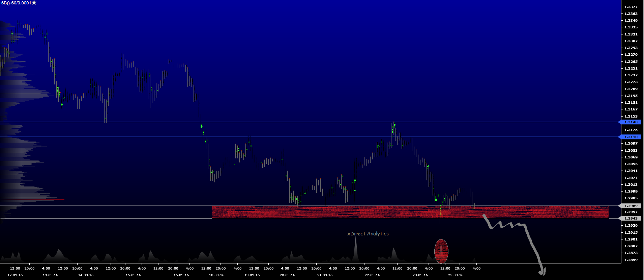The height and width of the screenshot is (280, 644).
Task: Click the 1.3209 value on the price scale
Action: point(631,89)
